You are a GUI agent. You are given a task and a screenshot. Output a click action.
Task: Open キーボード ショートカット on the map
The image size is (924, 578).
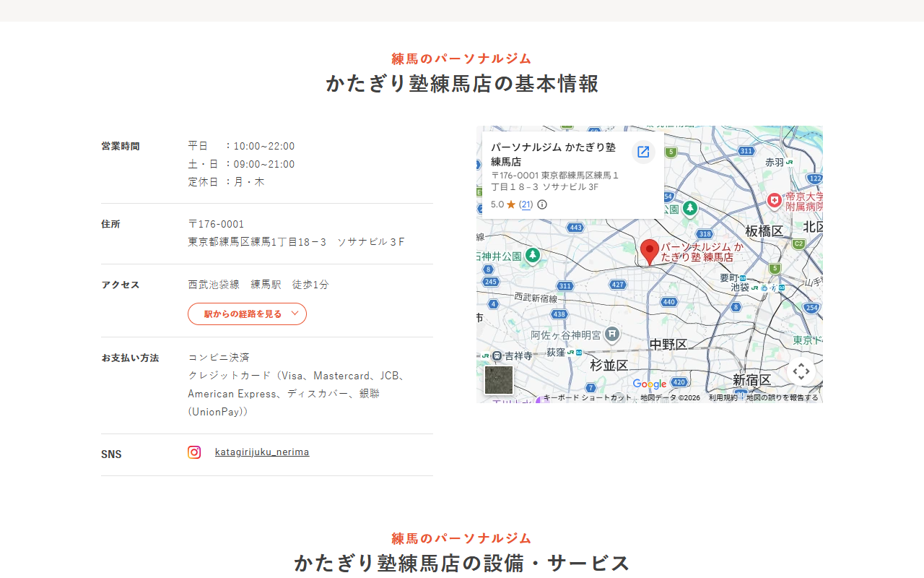tap(588, 397)
